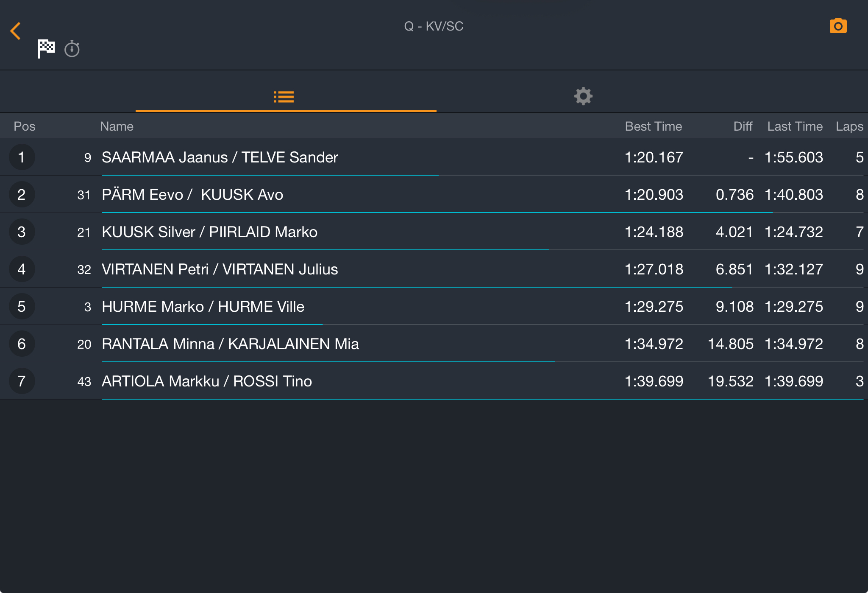Tap the checkered flag icon

[46, 48]
